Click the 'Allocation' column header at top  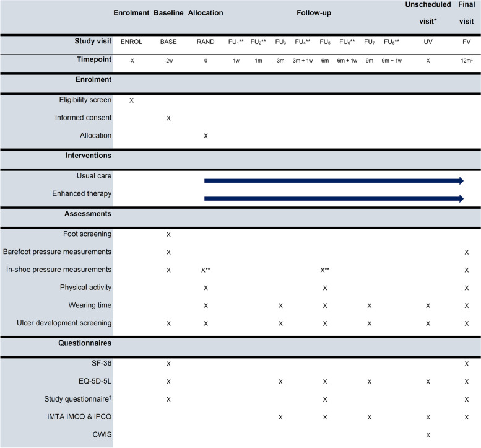[206, 13]
